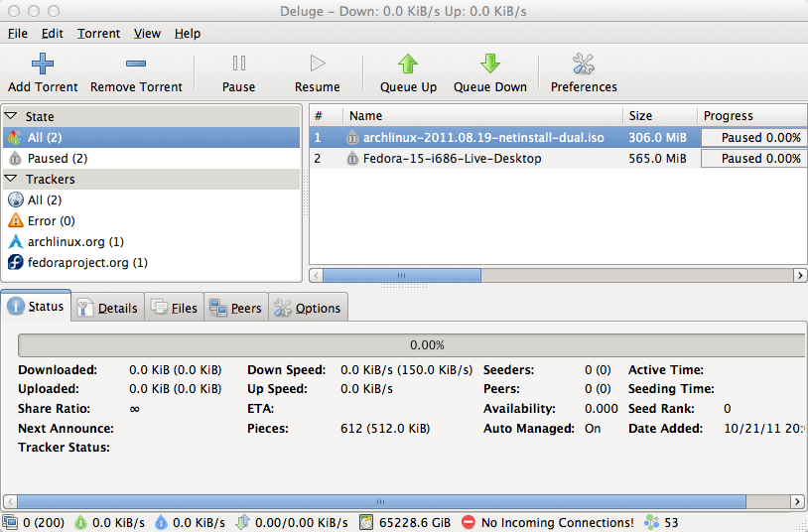The height and width of the screenshot is (532, 808).
Task: Collapse the State filter section
Action: tap(11, 116)
